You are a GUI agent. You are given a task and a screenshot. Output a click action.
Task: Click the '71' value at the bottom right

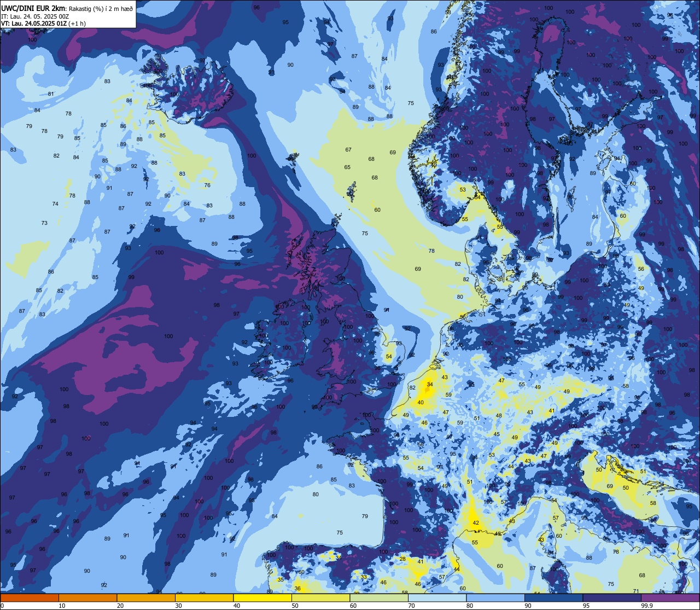coord(636,591)
